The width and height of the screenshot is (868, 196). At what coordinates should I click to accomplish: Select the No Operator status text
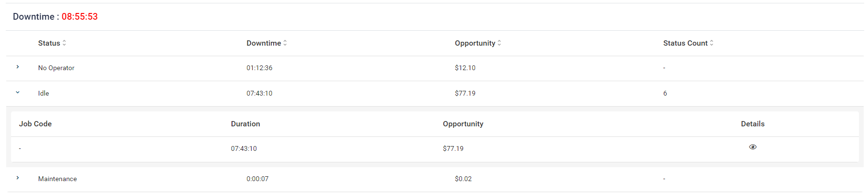tap(56, 68)
